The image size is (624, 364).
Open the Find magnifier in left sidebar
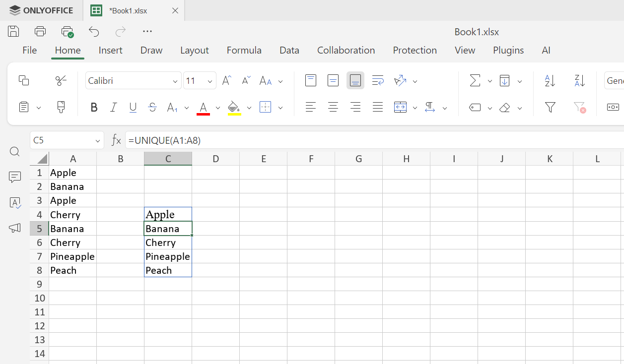pos(15,152)
